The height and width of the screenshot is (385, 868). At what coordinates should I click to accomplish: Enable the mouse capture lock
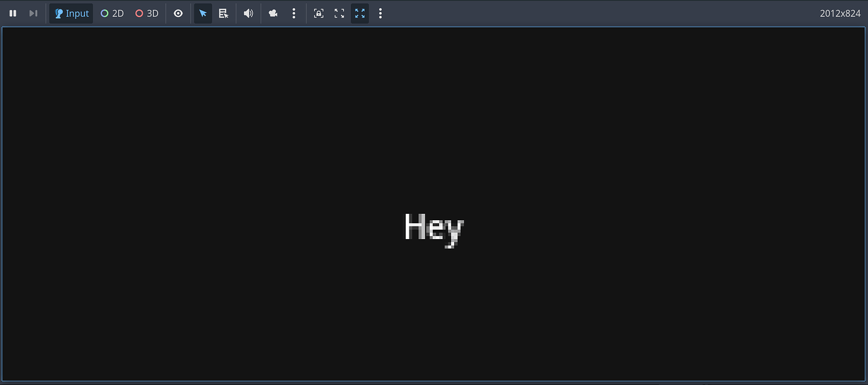(318, 13)
